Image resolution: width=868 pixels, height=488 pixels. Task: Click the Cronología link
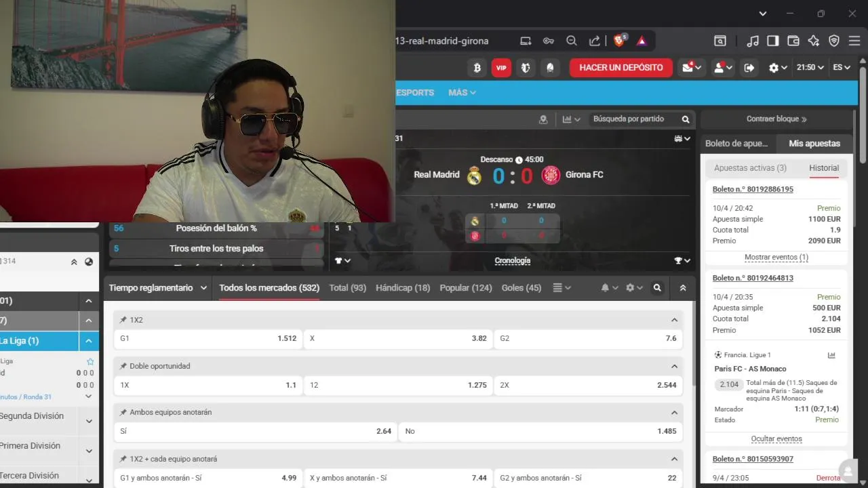pyautogui.click(x=513, y=260)
